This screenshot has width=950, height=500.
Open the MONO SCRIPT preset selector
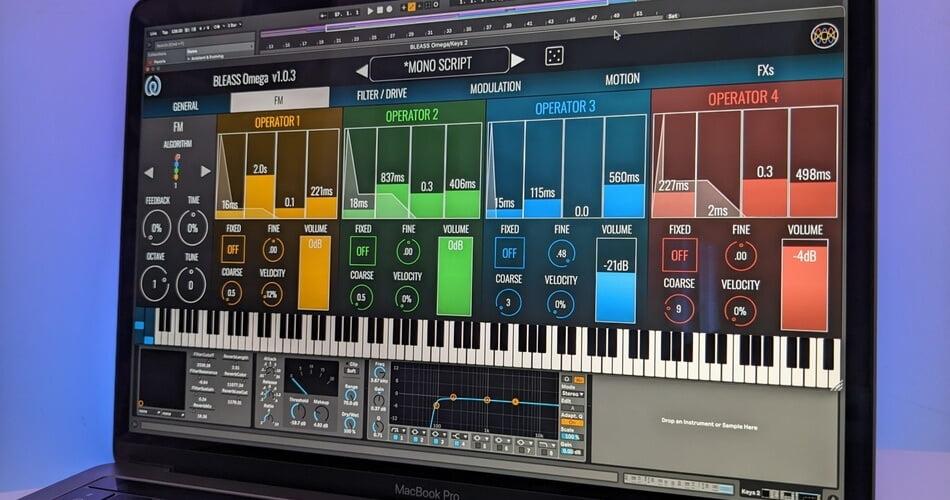pos(438,65)
